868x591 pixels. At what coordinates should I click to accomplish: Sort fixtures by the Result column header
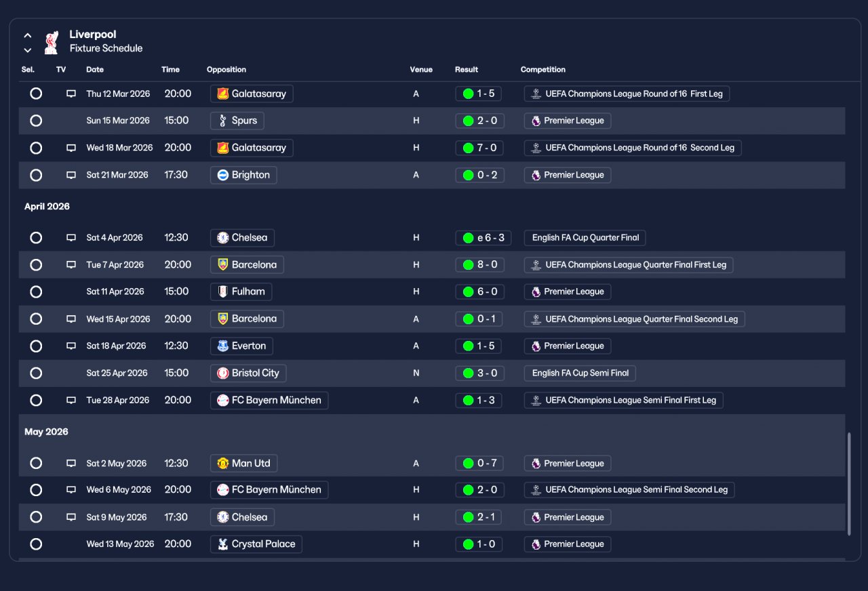tap(467, 70)
